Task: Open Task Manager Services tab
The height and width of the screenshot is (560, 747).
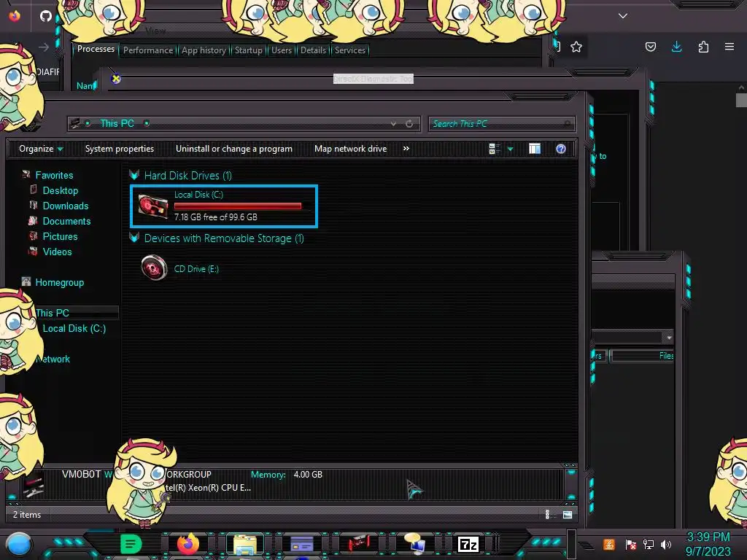Action: (350, 50)
